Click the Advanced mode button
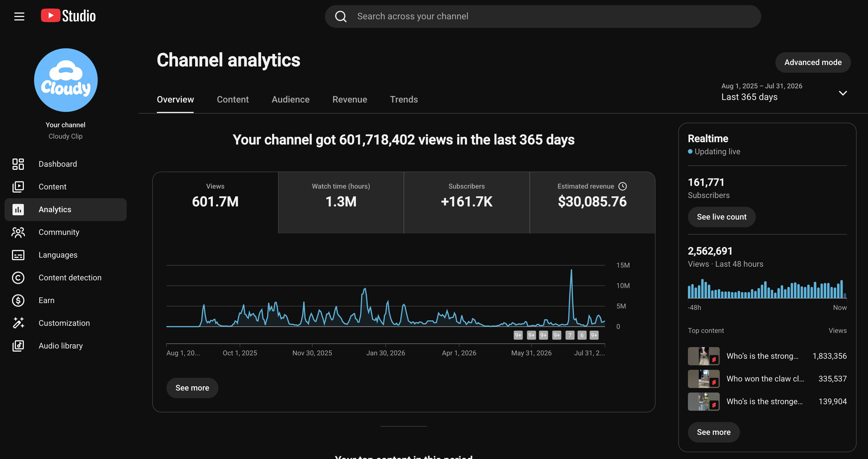Viewport: 868px width, 459px height. coord(813,62)
